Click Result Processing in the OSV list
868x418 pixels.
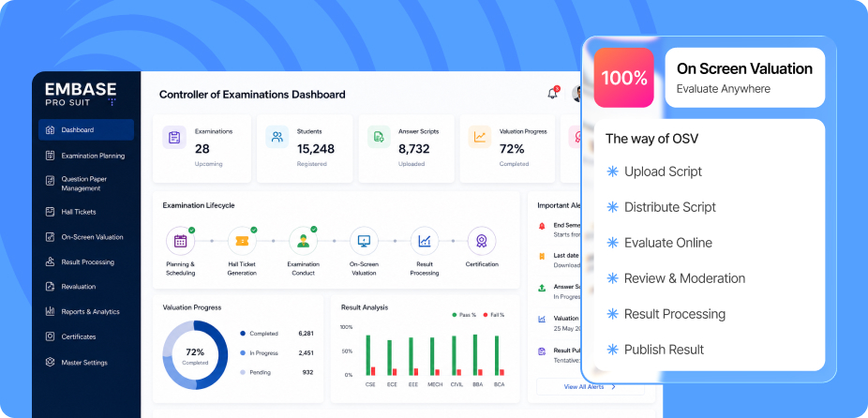pyautogui.click(x=666, y=314)
